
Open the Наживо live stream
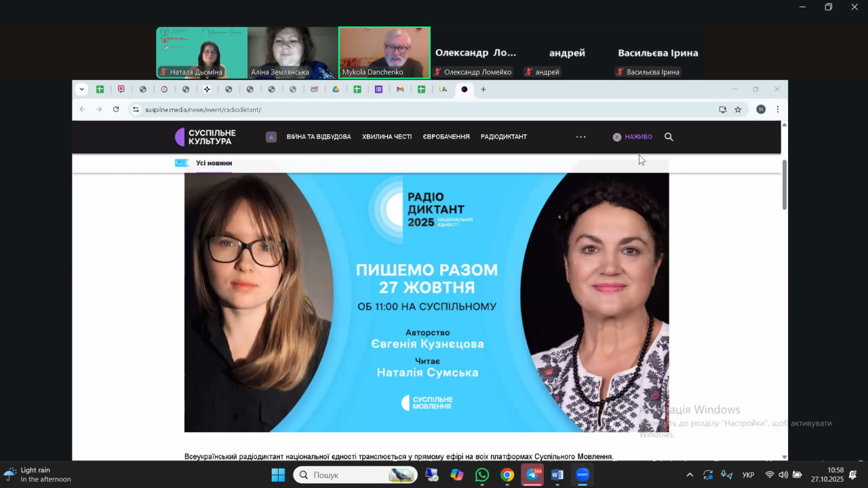click(632, 137)
